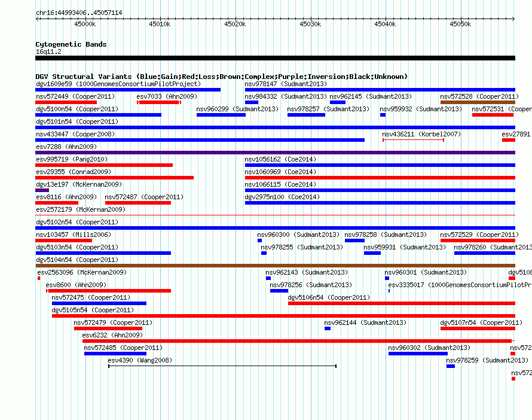Open nsv433447 (Cooper2008) variant
Image resolution: width=532 pixels, height=420 pixels.
coord(200,140)
